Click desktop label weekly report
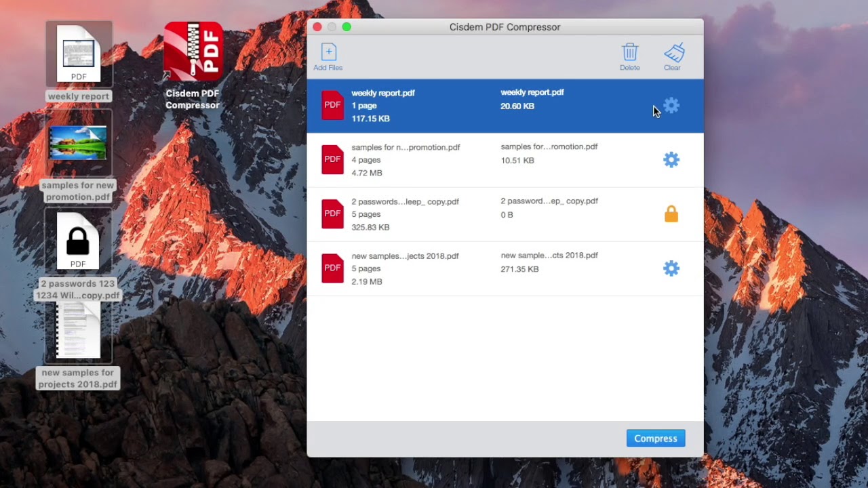Viewport: 868px width, 488px height. click(x=79, y=96)
